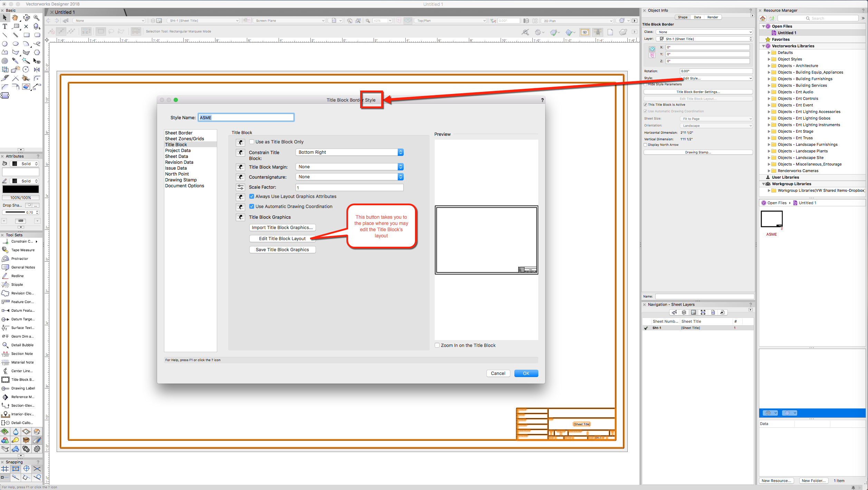Screen dimensions: 868x490
Task: Click the black pen color swatch
Action: click(x=21, y=189)
